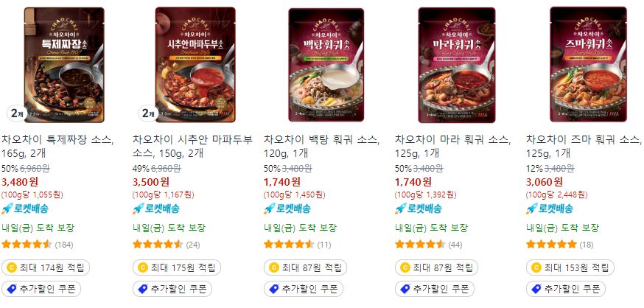
Task: Click the coin icon next to 최대 153원 적립
Action: pos(536,267)
